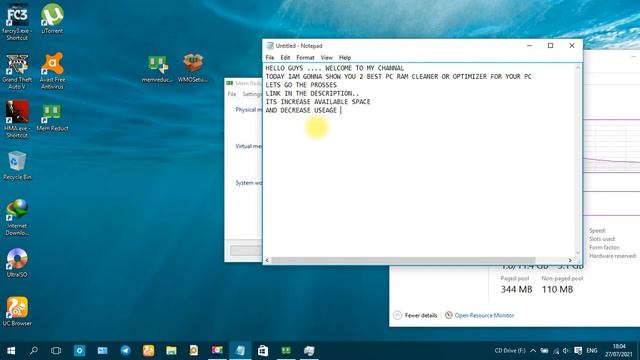Click the network icon in system tray
This screenshot has height=360, width=640.
coord(556,351)
